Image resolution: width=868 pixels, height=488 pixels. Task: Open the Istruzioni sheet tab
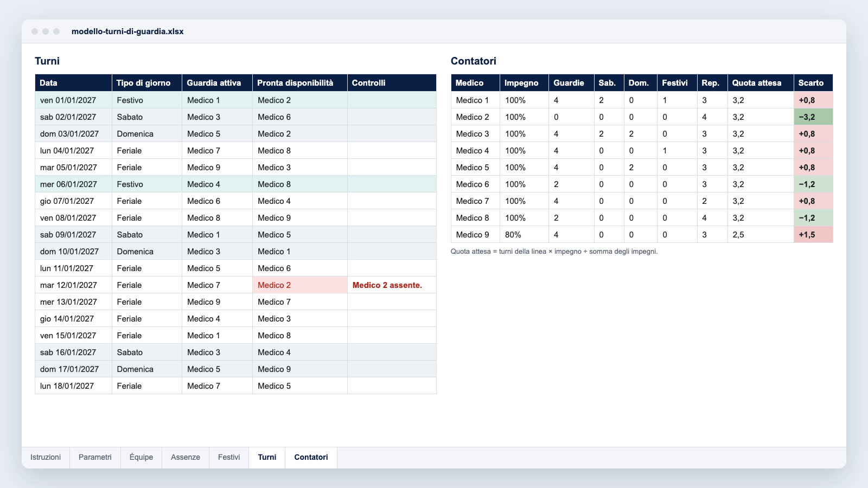pos(46,457)
